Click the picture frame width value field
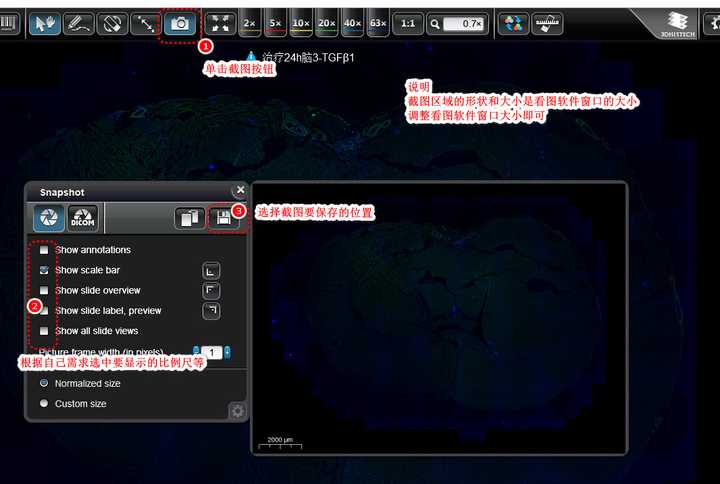Image resolution: width=720 pixels, height=484 pixels. [x=212, y=353]
